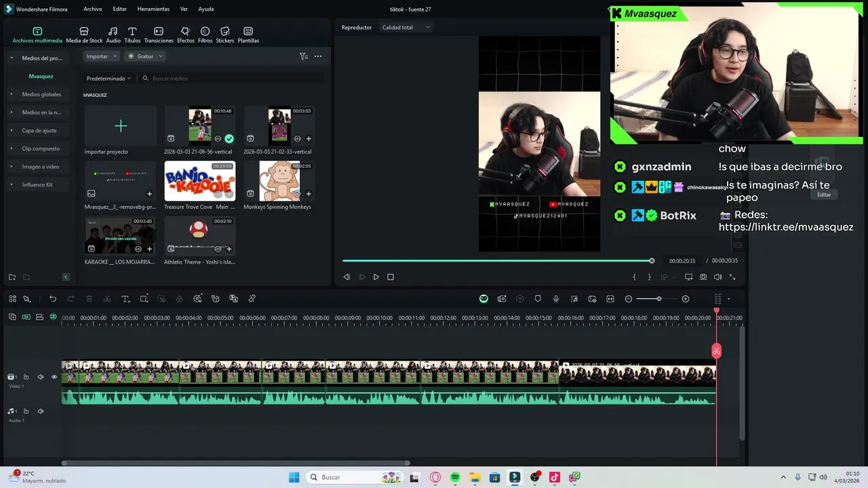This screenshot has width=868, height=488.
Task: Create new folder icon at panel bottom
Action: click(x=12, y=277)
